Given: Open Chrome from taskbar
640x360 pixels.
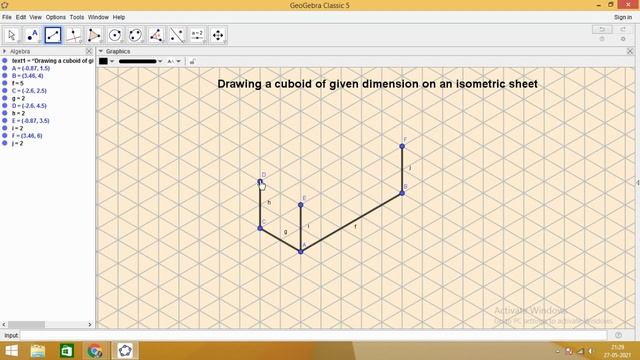Looking at the screenshot, I should [95, 351].
